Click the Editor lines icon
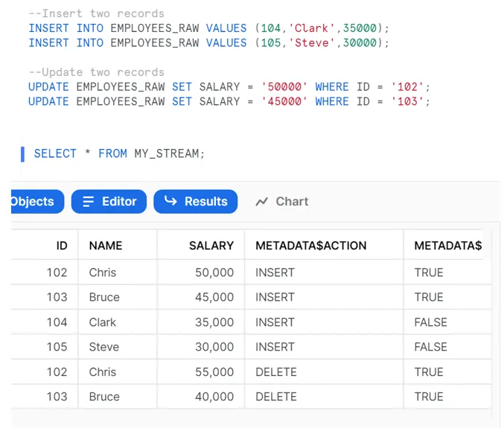This screenshot has height=440, width=504. [x=88, y=202]
